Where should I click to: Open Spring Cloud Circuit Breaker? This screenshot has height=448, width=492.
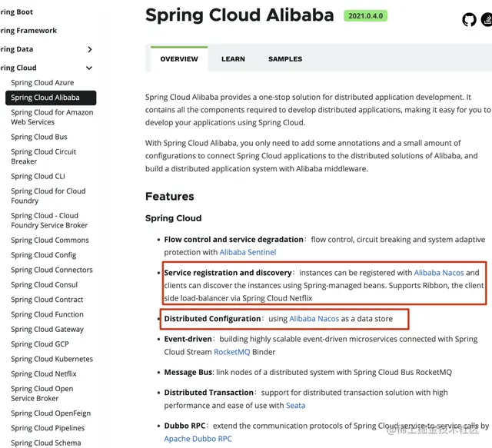43,157
